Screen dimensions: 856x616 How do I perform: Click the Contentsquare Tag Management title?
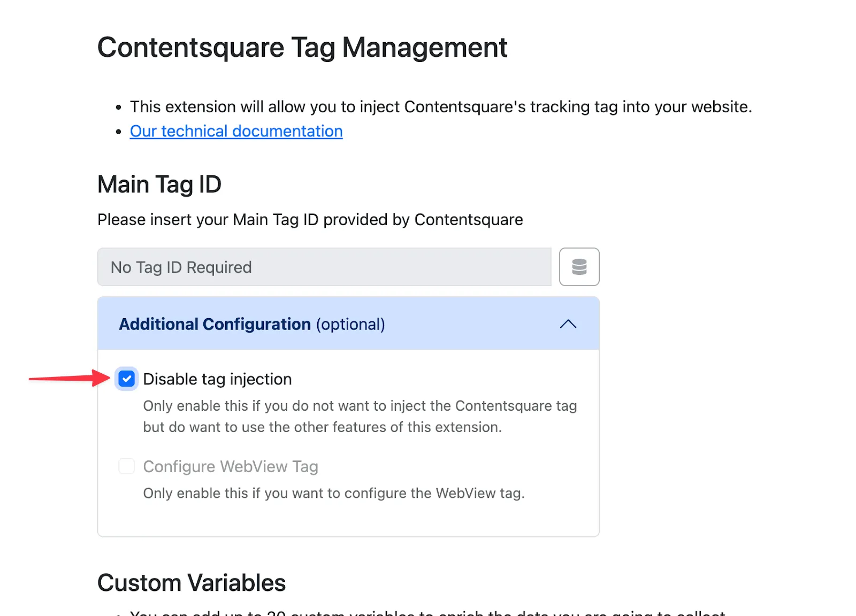(x=302, y=48)
